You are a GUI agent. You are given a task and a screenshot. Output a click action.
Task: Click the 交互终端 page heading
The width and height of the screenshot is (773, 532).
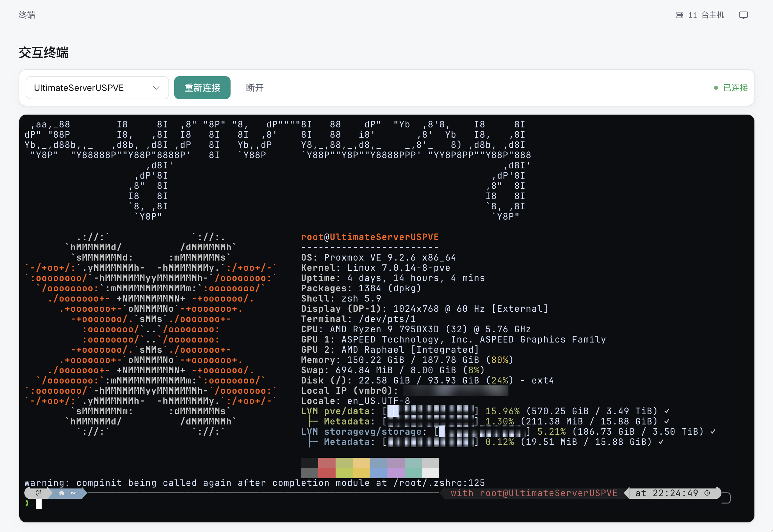pos(44,53)
